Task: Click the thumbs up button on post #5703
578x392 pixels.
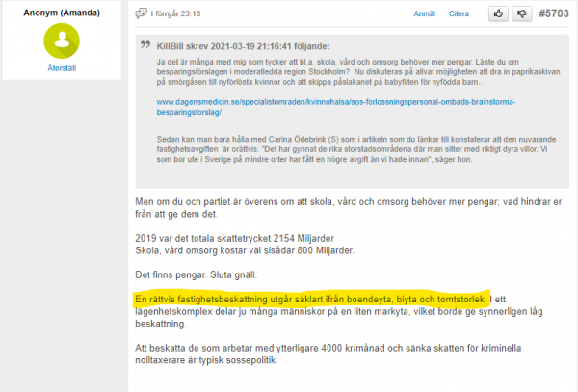Action: pyautogui.click(x=498, y=14)
